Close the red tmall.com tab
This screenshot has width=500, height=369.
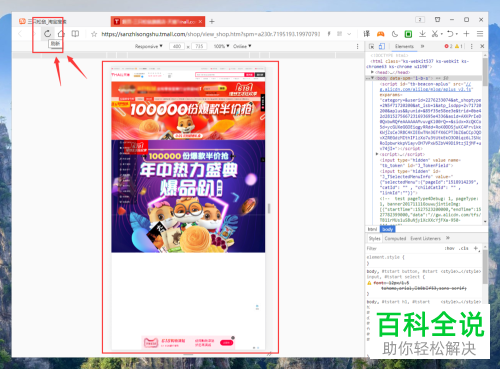pos(200,22)
